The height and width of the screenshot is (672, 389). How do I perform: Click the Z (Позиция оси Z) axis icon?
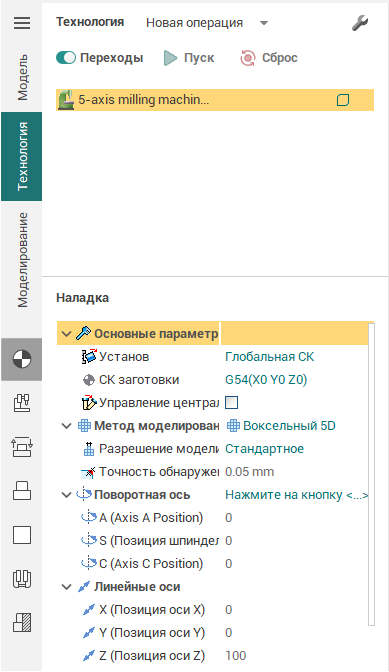pos(89,656)
